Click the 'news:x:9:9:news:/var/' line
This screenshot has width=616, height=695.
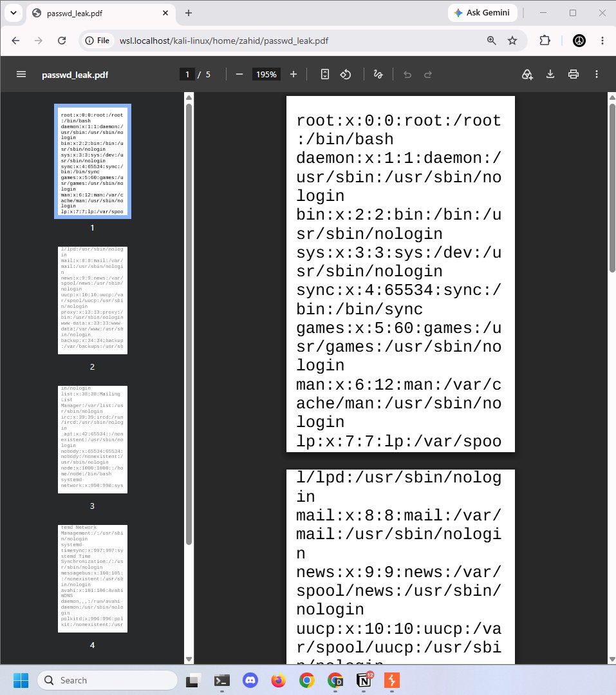pos(398,572)
